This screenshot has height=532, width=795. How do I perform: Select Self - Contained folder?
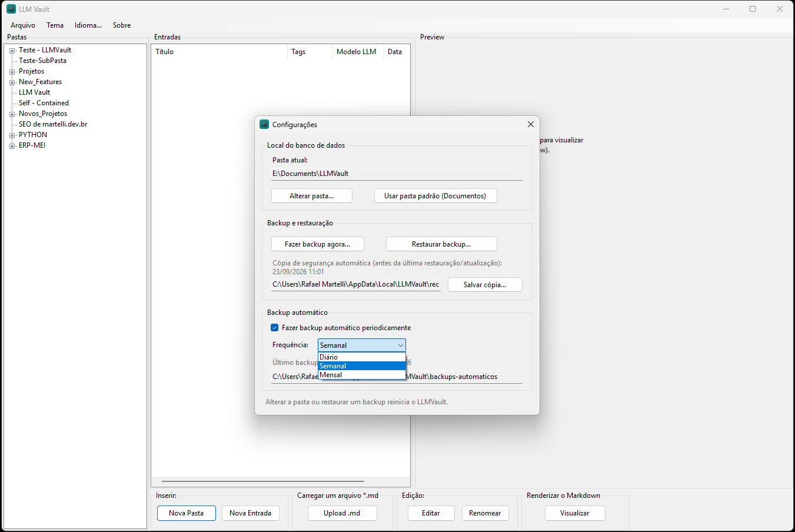coord(44,103)
